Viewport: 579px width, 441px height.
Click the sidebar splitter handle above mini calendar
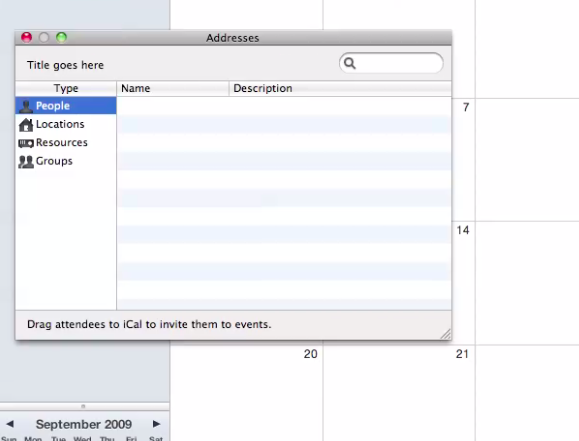click(x=83, y=406)
